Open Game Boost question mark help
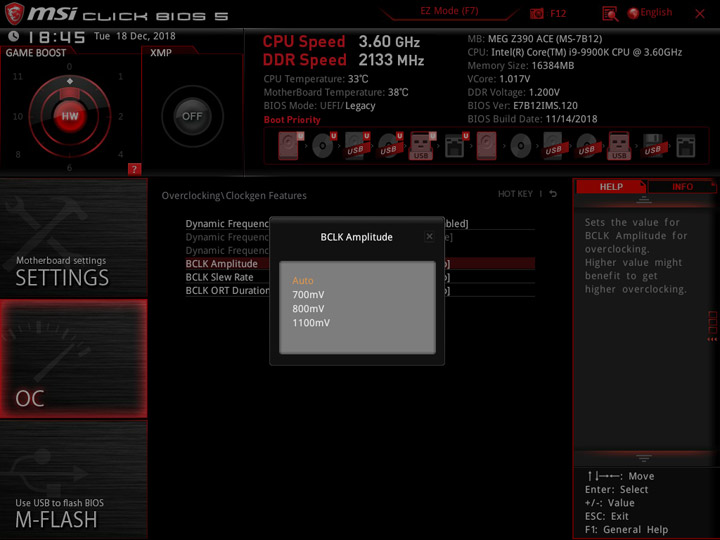The image size is (720, 540). (x=134, y=169)
